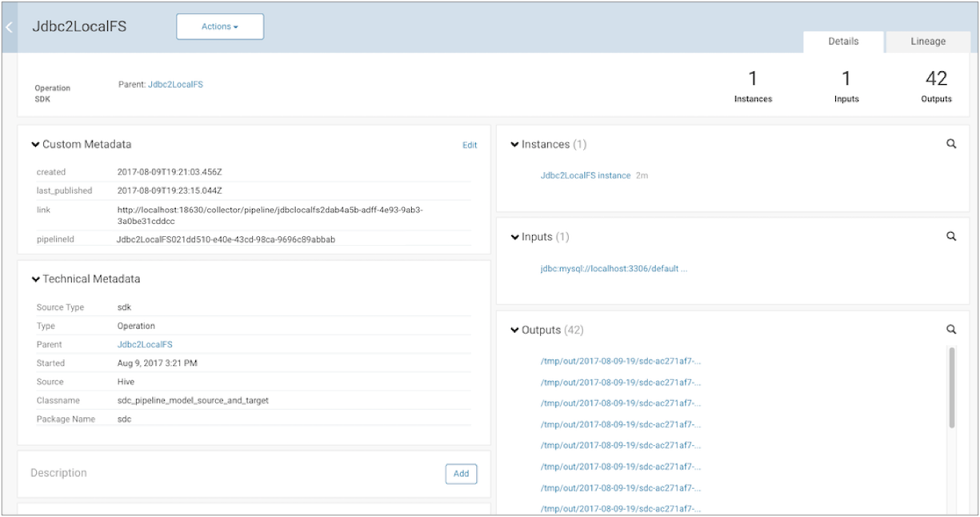
Task: Collapse the Custom Metadata section
Action: coord(35,145)
